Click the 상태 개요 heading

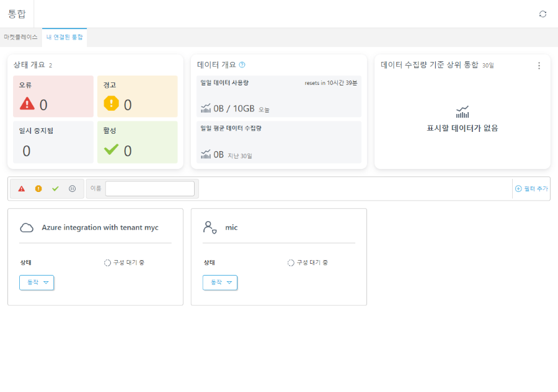(29, 64)
